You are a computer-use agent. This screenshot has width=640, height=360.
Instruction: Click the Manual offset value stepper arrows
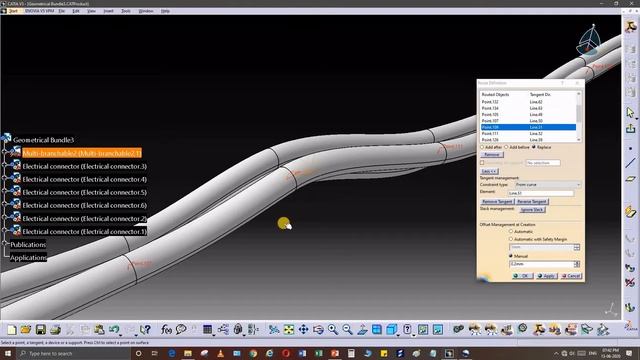577,264
